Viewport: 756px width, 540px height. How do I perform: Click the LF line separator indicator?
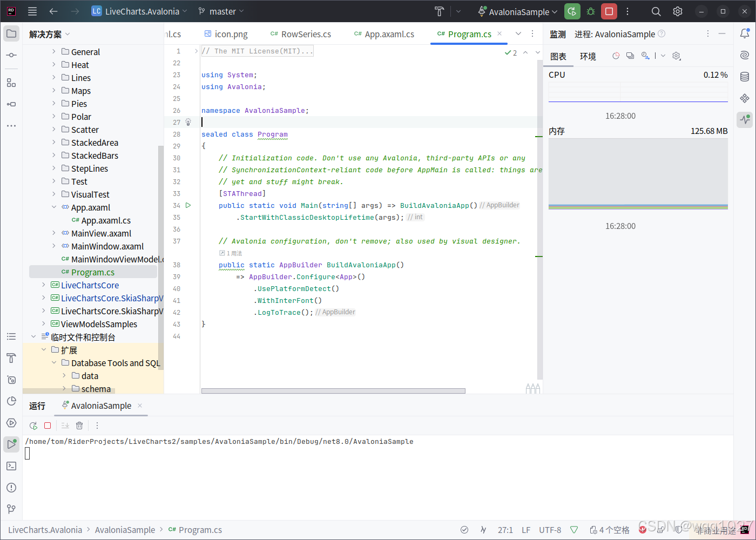[526, 530]
